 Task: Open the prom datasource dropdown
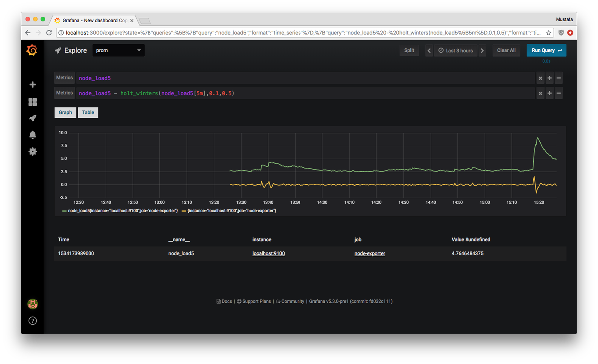tap(119, 50)
